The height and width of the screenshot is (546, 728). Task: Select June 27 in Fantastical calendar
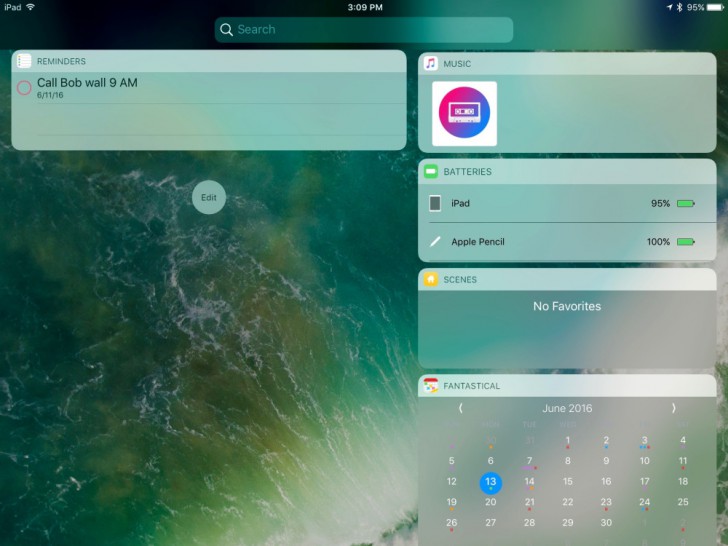point(491,522)
